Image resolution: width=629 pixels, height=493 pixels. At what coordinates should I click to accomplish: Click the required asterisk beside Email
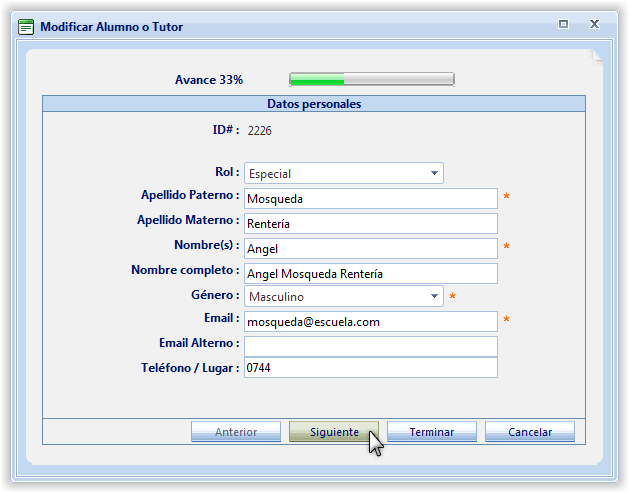click(x=506, y=320)
